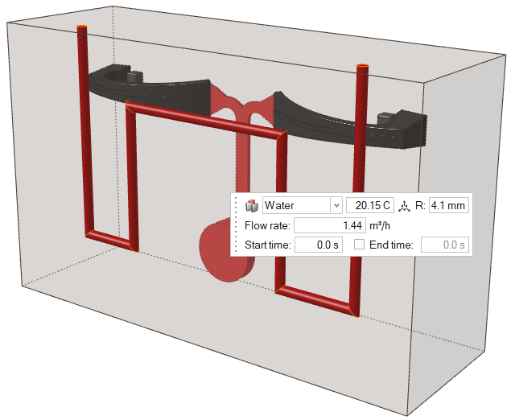The width and height of the screenshot is (515, 420).
Task: Click the dotted drag handle of the microdialog
Action: (237, 224)
